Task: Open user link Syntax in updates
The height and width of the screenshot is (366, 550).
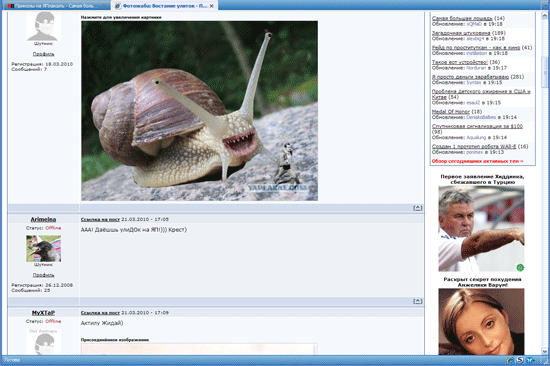Action: [x=474, y=82]
